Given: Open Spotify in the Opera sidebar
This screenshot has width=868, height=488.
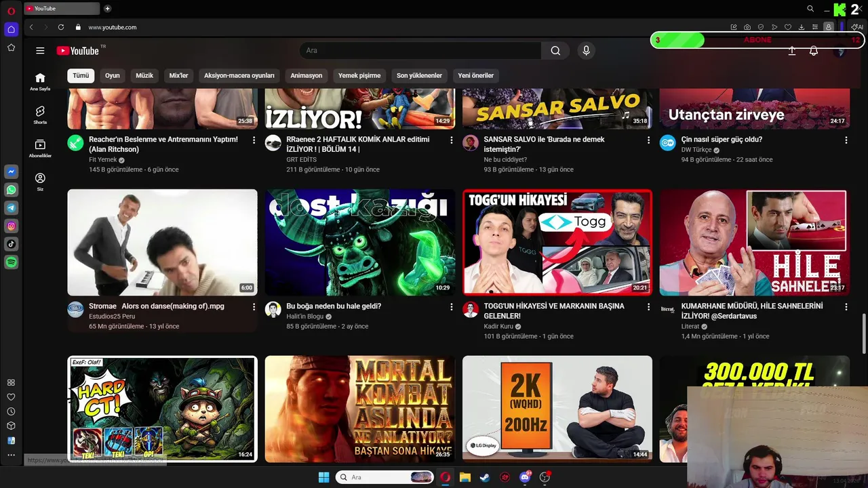Looking at the screenshot, I should tap(12, 262).
